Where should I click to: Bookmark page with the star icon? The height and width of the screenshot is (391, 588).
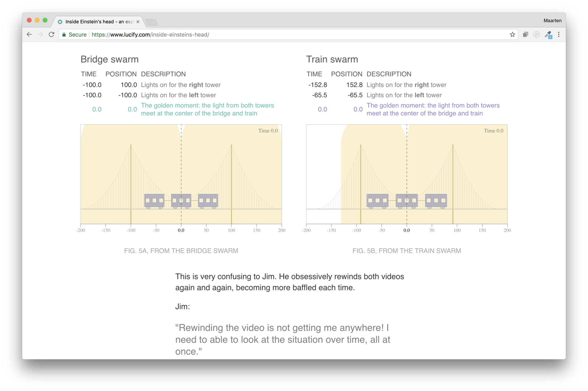pyautogui.click(x=512, y=34)
